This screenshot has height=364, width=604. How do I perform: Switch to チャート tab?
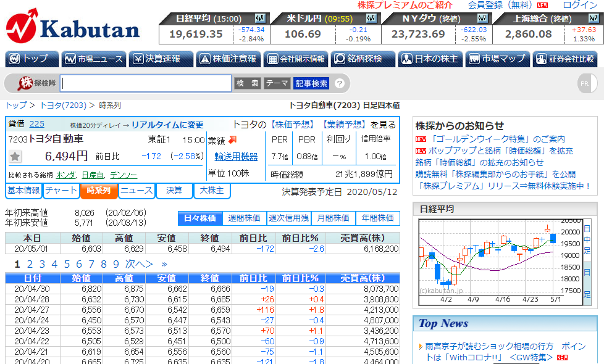coord(61,191)
